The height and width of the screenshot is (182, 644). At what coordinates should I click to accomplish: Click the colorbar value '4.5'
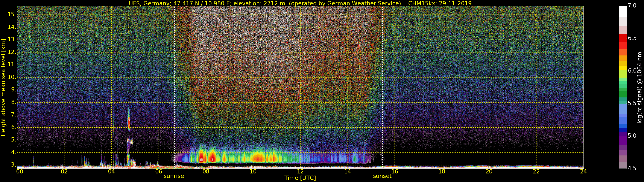click(632, 169)
